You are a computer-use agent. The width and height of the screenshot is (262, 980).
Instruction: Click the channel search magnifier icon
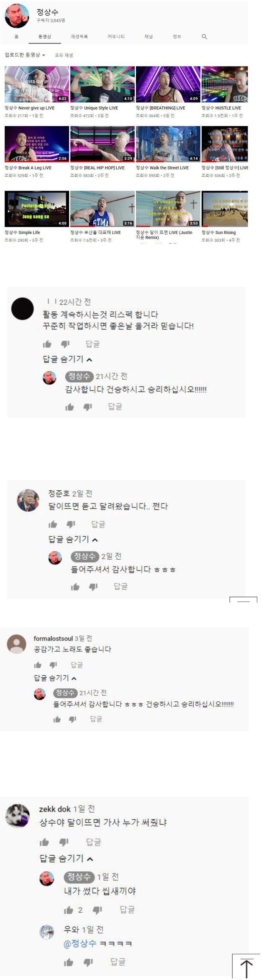pos(204,36)
